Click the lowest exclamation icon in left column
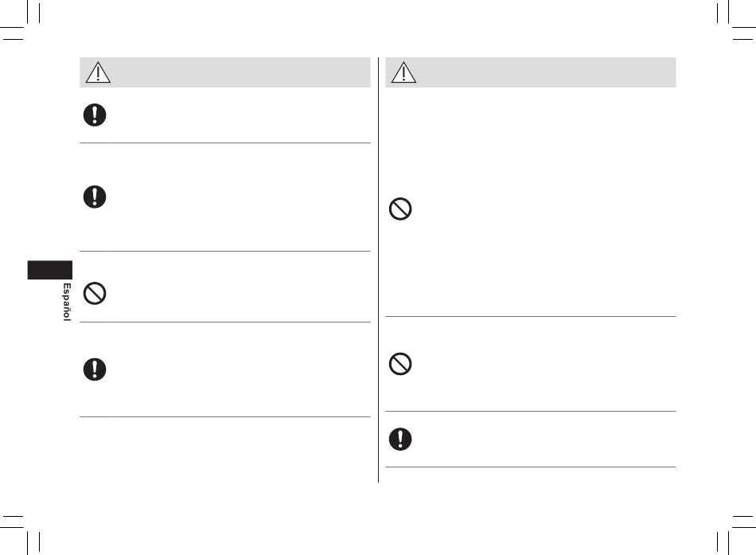 pos(95,369)
